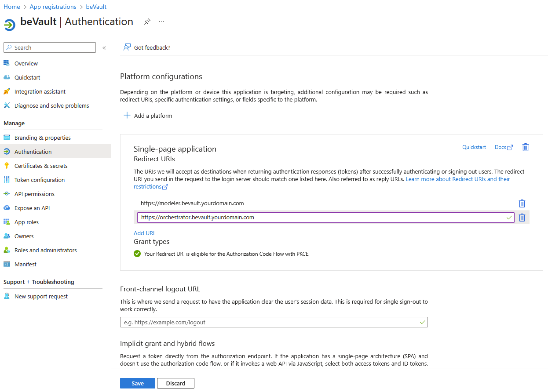Open Certificates & secrets in sidebar
This screenshot has height=392, width=548.
(x=41, y=166)
